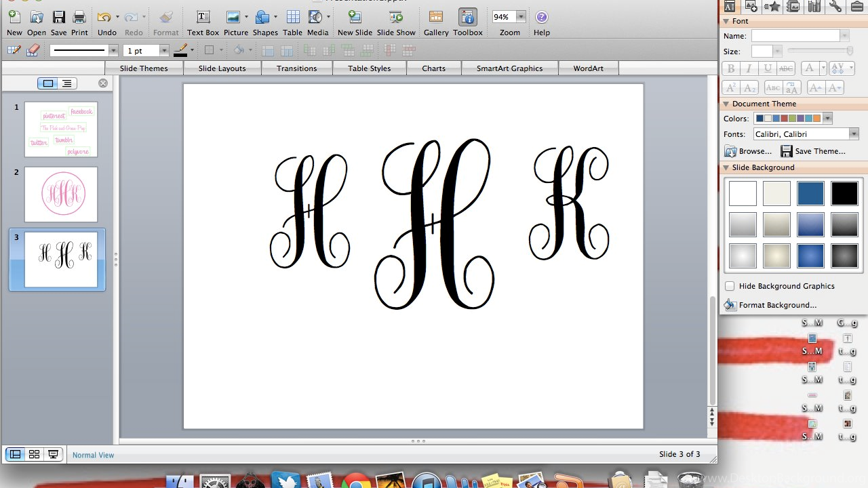Open Help with the question mark icon
868x488 pixels.
click(541, 18)
